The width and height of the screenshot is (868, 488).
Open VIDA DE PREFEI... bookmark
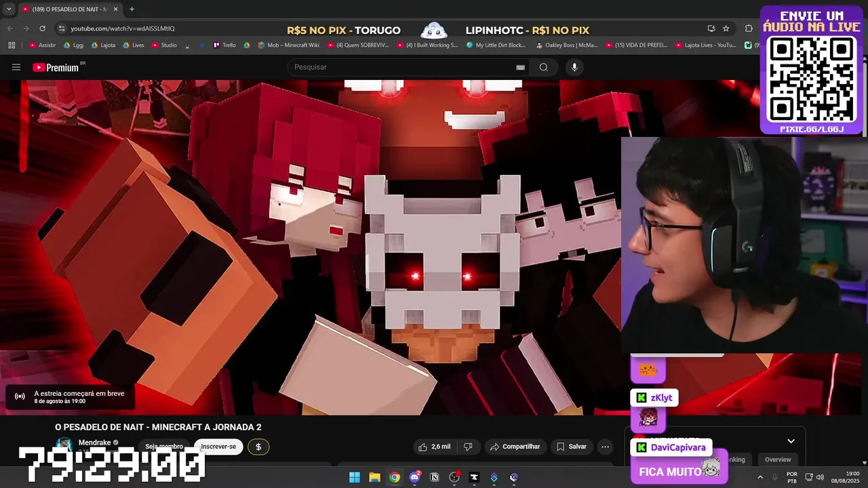[x=635, y=45]
